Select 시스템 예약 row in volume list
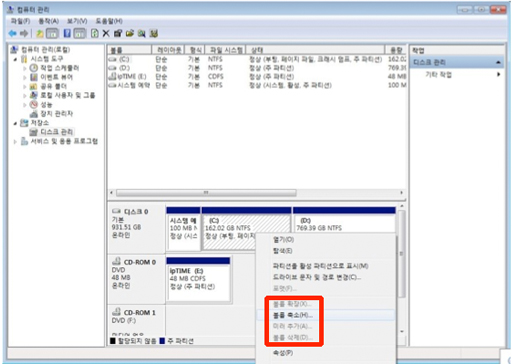 [257, 85]
